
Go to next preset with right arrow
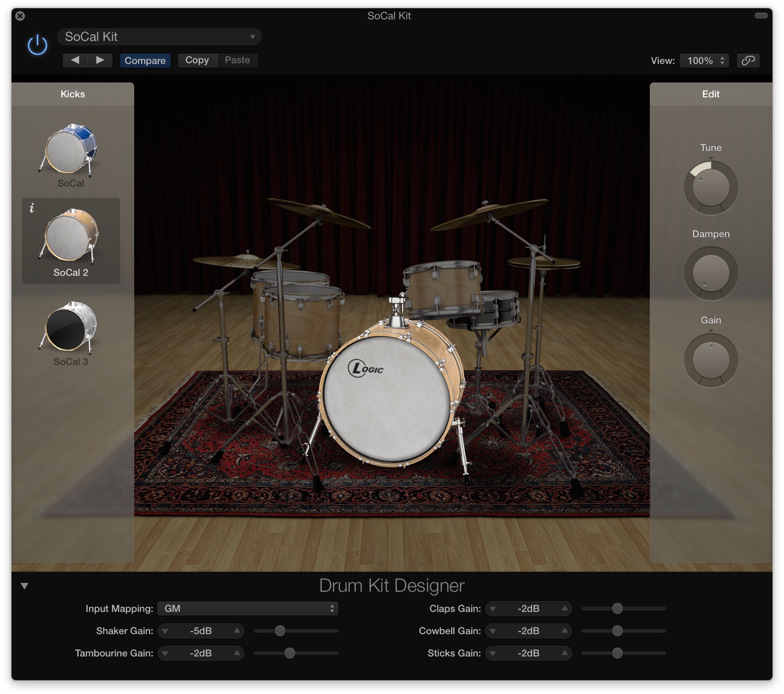coord(100,60)
